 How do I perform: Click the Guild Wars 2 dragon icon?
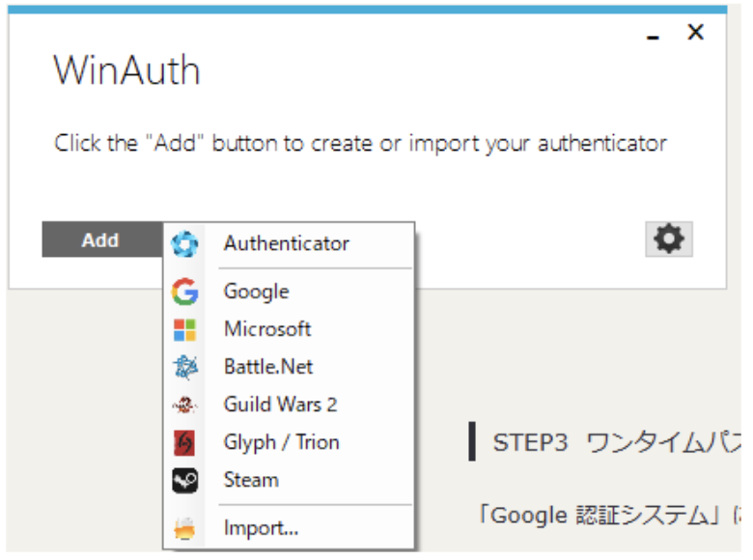point(185,405)
